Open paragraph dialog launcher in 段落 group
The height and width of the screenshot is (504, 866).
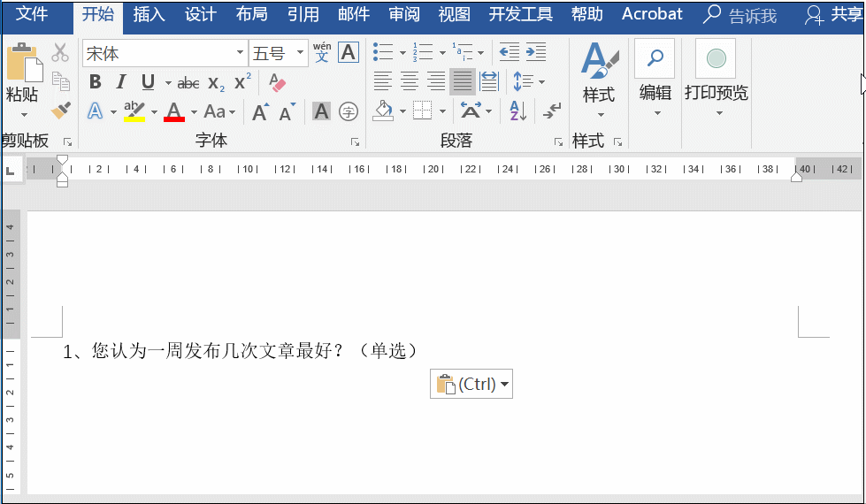tap(558, 142)
